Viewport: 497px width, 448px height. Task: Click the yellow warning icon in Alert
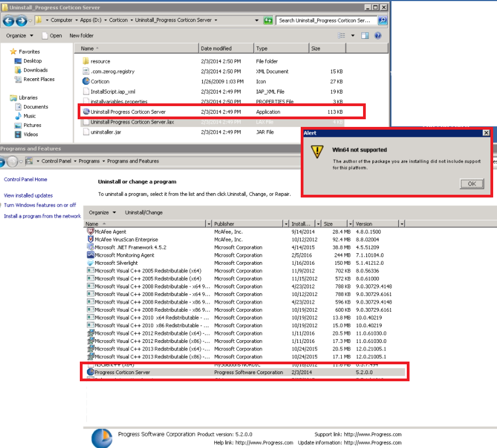(x=317, y=152)
